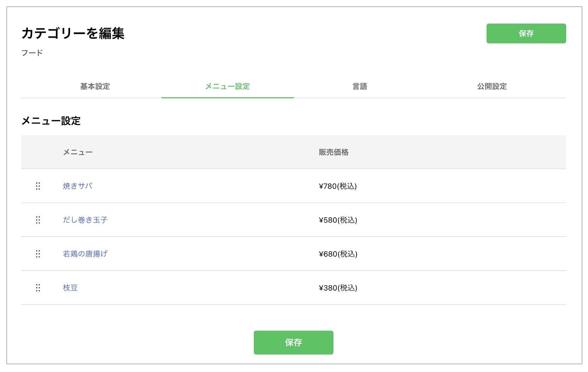Open the だし巻き玉子 menu item link
Image resolution: width=588 pixels, height=372 pixels.
point(85,220)
